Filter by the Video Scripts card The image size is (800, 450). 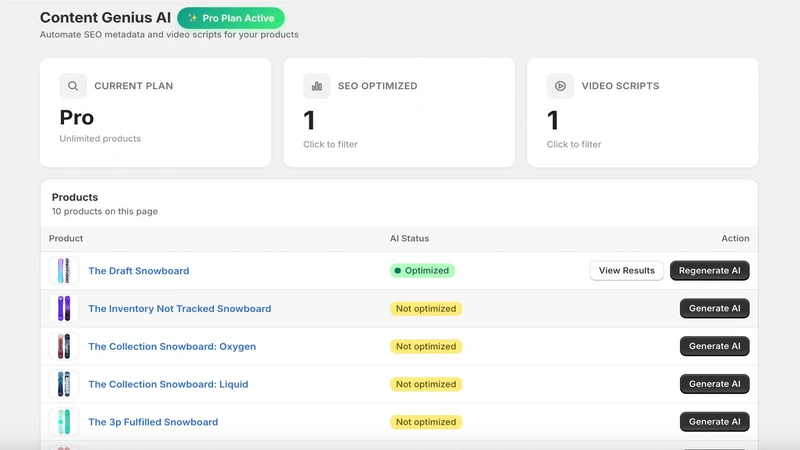click(x=643, y=112)
